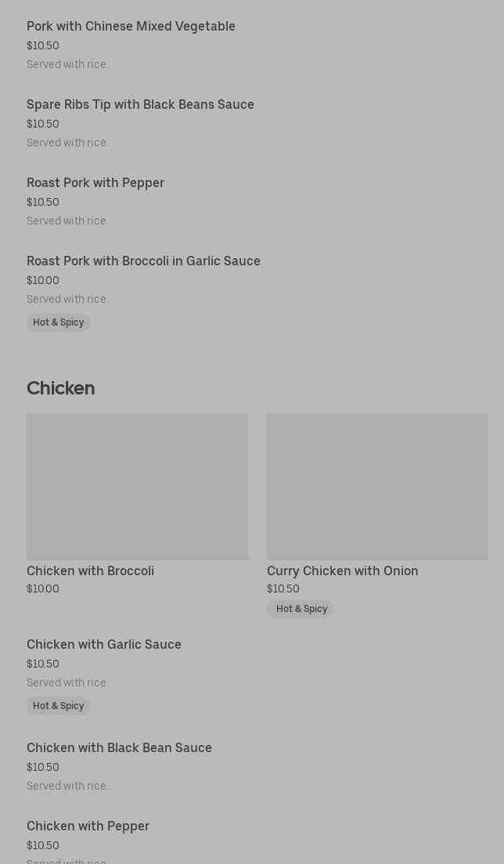Click 'Served with rice' under Chicken Black Bean
This screenshot has height=864, width=504.
(x=67, y=786)
